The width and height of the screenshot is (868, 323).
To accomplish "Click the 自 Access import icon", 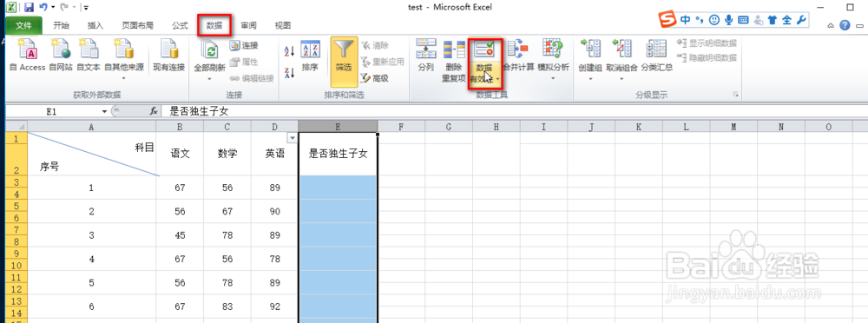I will [27, 49].
